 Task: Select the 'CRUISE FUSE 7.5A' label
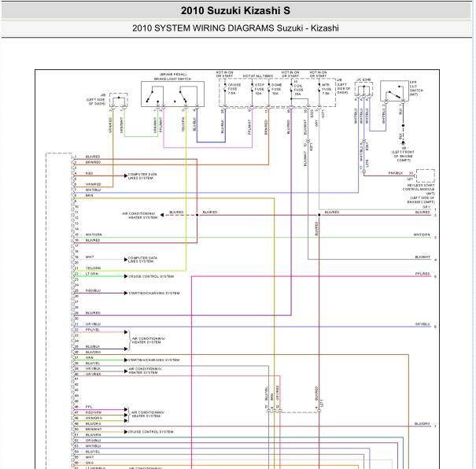(234, 89)
